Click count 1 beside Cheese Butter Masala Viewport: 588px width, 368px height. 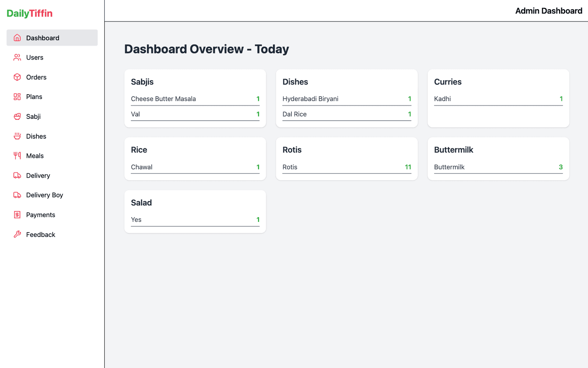(258, 99)
